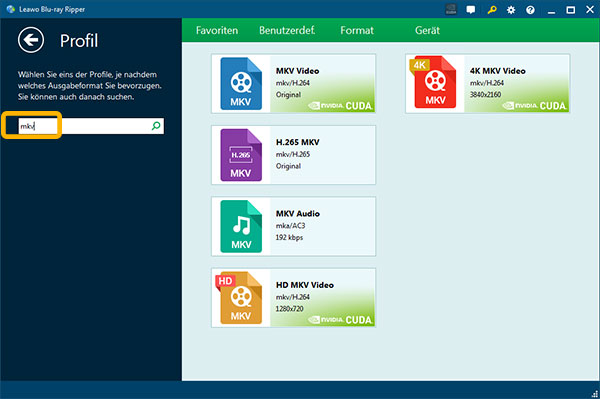The height and width of the screenshot is (399, 600).
Task: Choose the orange HD MKV file icon
Action: coord(240,298)
